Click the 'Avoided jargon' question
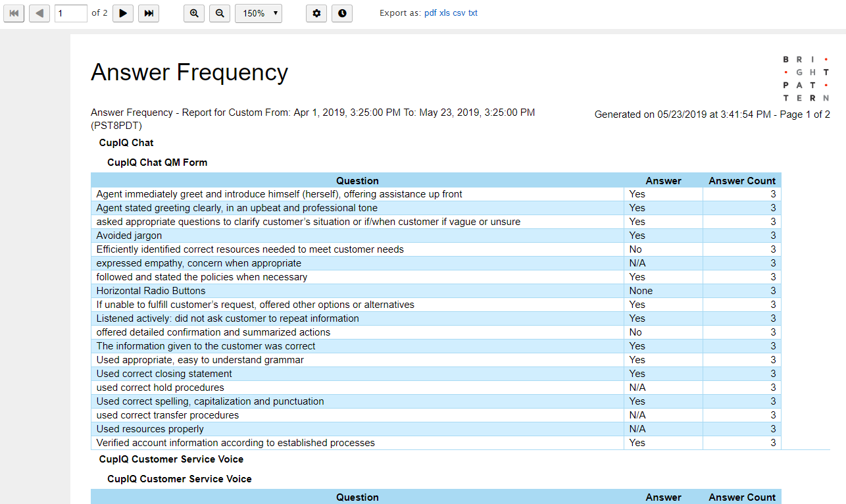The image size is (846, 504). tap(129, 236)
